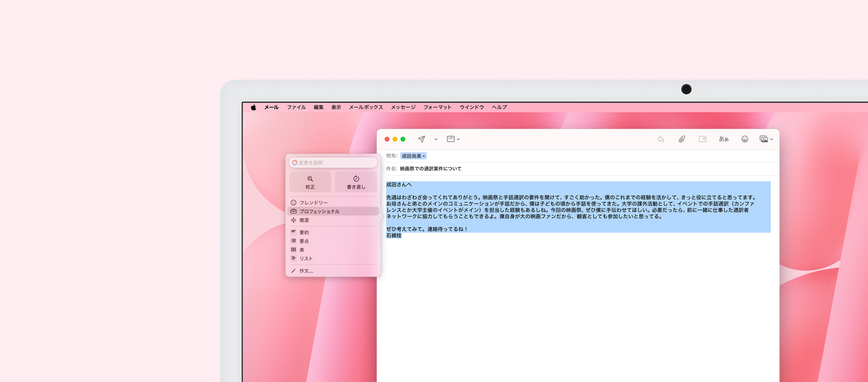The image size is (868, 382).
Task: Select the 校正 proofread button
Action: click(310, 182)
